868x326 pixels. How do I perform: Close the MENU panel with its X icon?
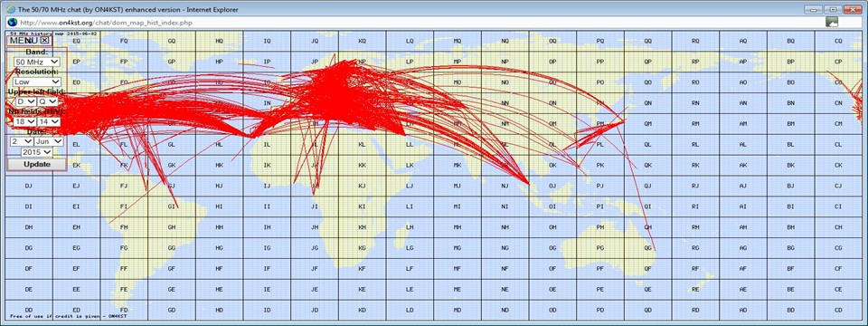pyautogui.click(x=45, y=41)
